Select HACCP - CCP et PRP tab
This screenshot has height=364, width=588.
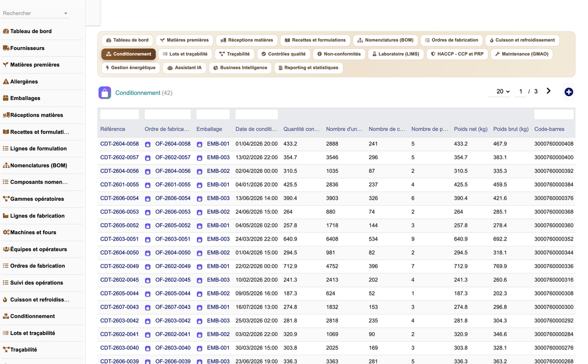pos(457,54)
